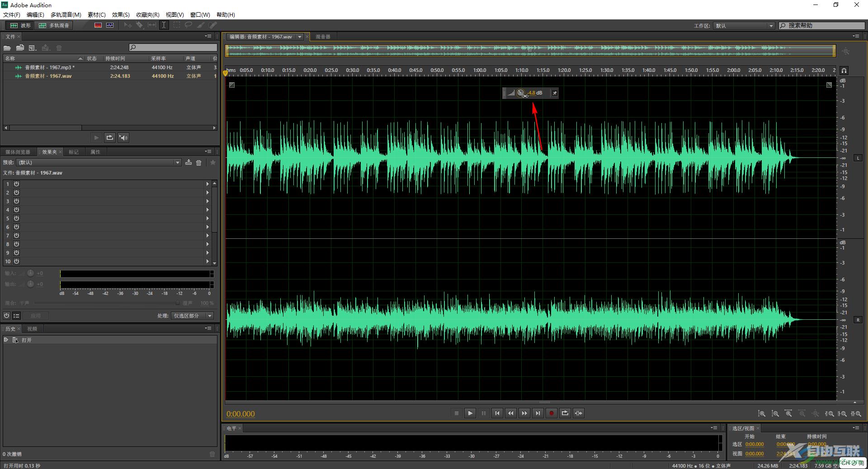Click the Skip Selection transport button
Image resolution: width=868 pixels, height=469 pixels.
(x=579, y=413)
